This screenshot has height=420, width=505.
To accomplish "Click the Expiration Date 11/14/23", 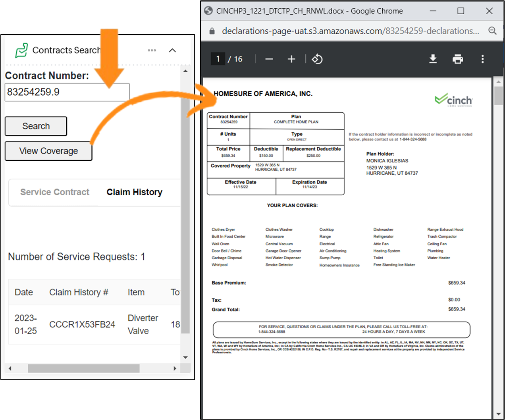I will (x=310, y=187).
